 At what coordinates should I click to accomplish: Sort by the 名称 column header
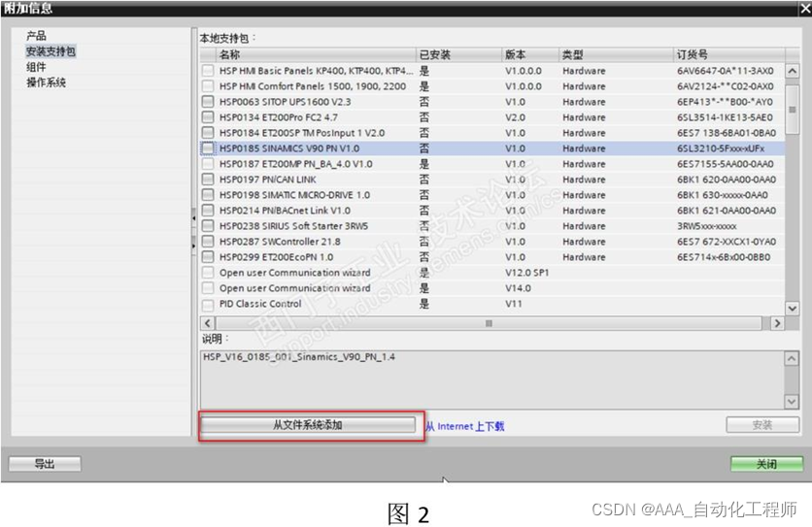316,54
